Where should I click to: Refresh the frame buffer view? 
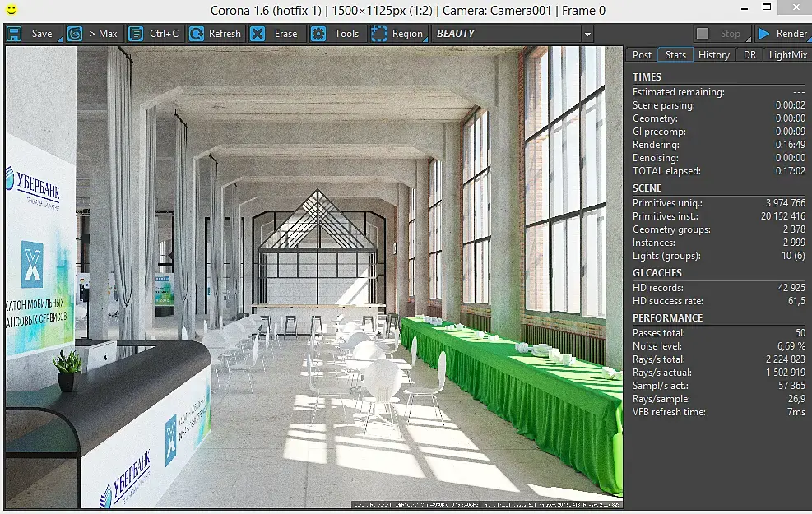(216, 35)
